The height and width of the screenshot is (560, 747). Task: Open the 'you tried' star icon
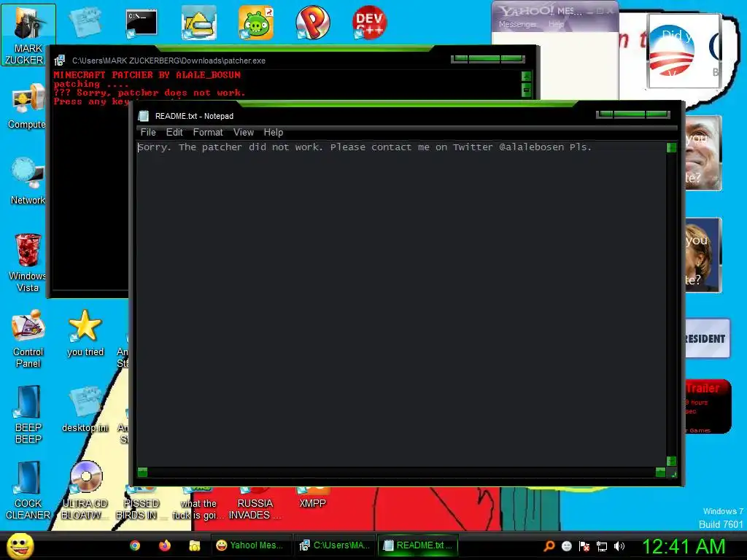pyautogui.click(x=85, y=333)
